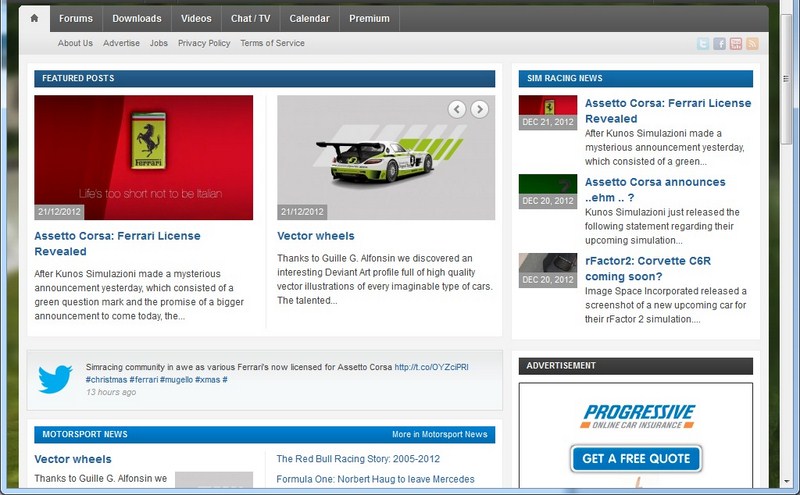
Task: Click the green Dec 20 news thumbnail
Action: (x=548, y=191)
